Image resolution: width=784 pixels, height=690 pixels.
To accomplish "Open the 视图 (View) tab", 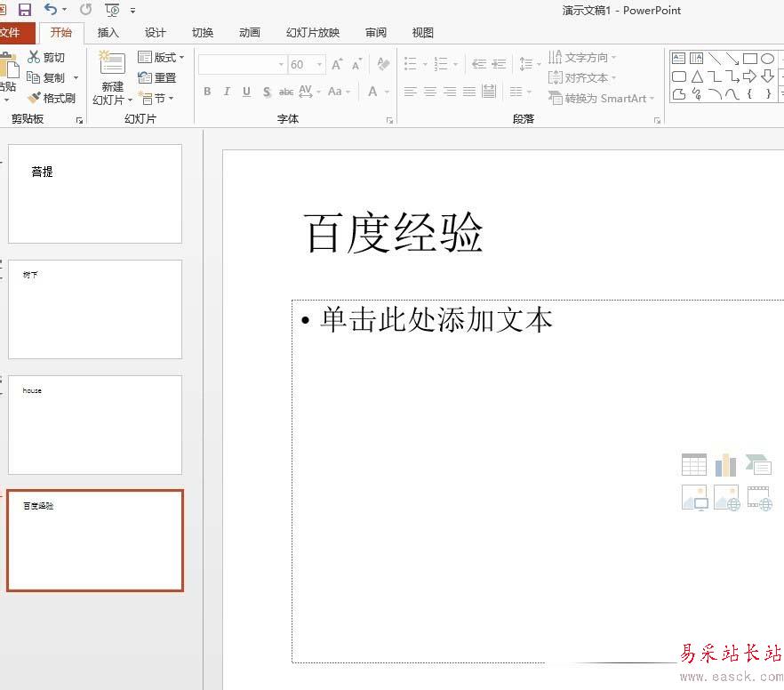I will point(422,33).
